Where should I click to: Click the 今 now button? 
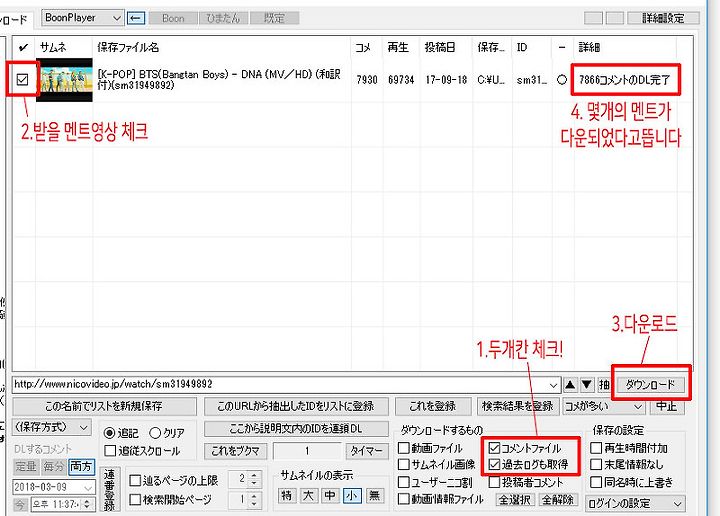pyautogui.click(x=20, y=505)
